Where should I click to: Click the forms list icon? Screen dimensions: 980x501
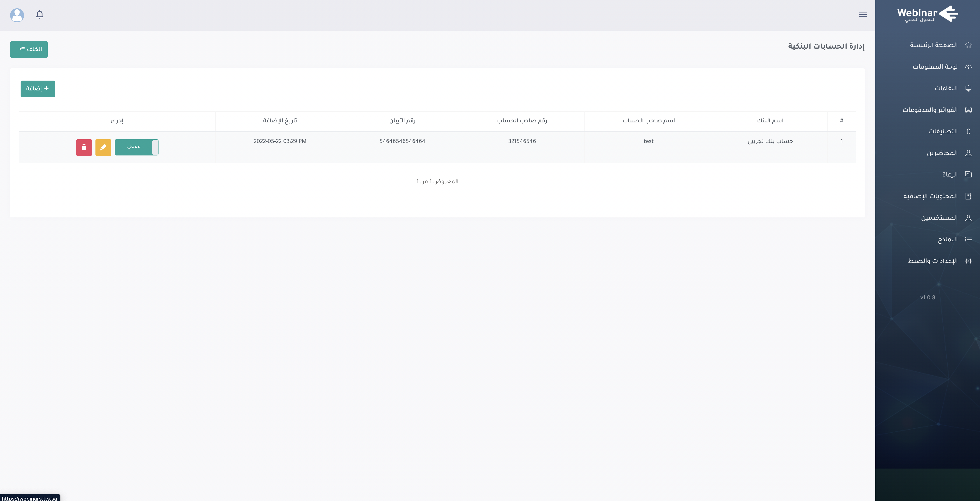(x=969, y=239)
